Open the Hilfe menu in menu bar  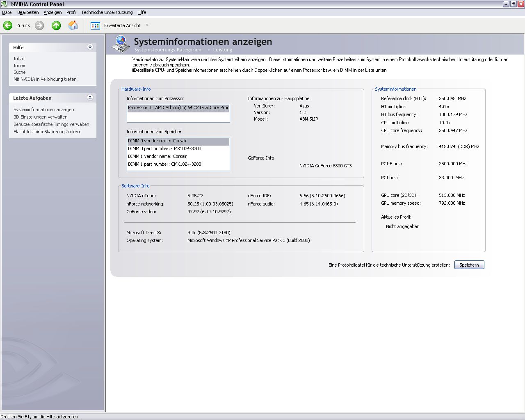pos(142,12)
